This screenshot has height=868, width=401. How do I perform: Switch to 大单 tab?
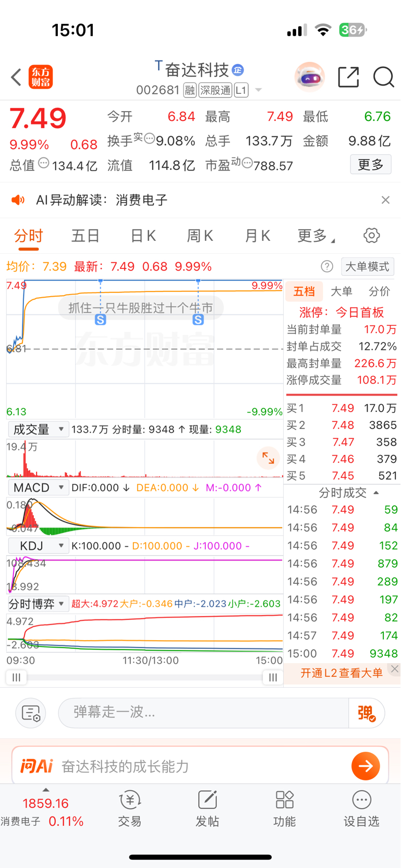coord(342,291)
